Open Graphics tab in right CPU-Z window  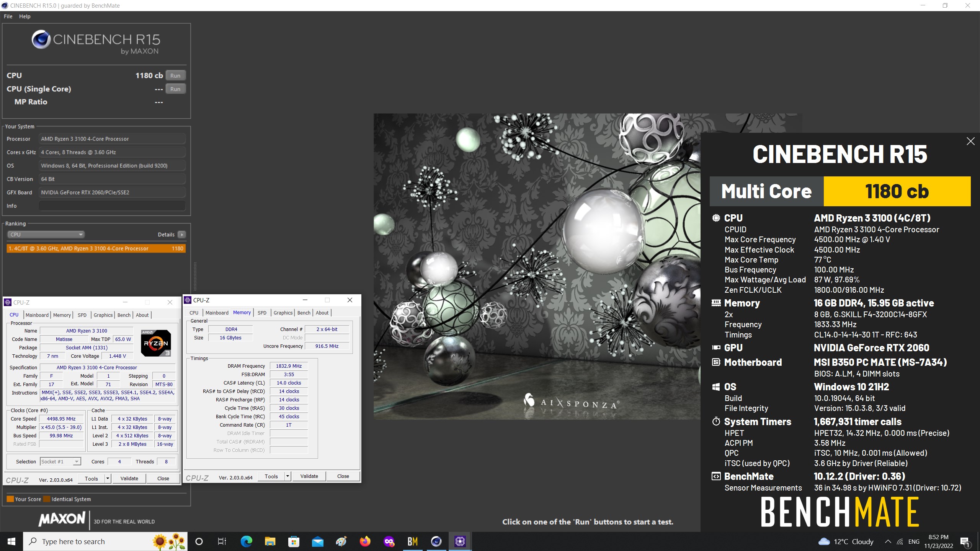pos(283,313)
